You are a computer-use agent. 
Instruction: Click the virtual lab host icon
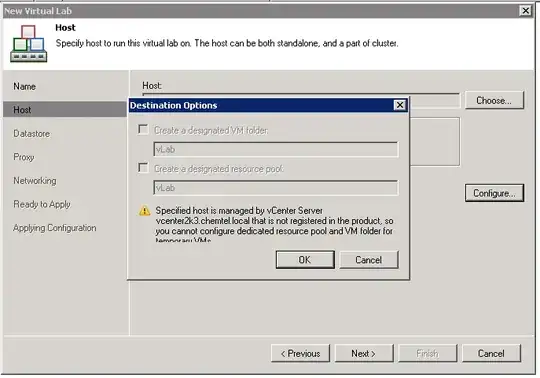[29, 43]
